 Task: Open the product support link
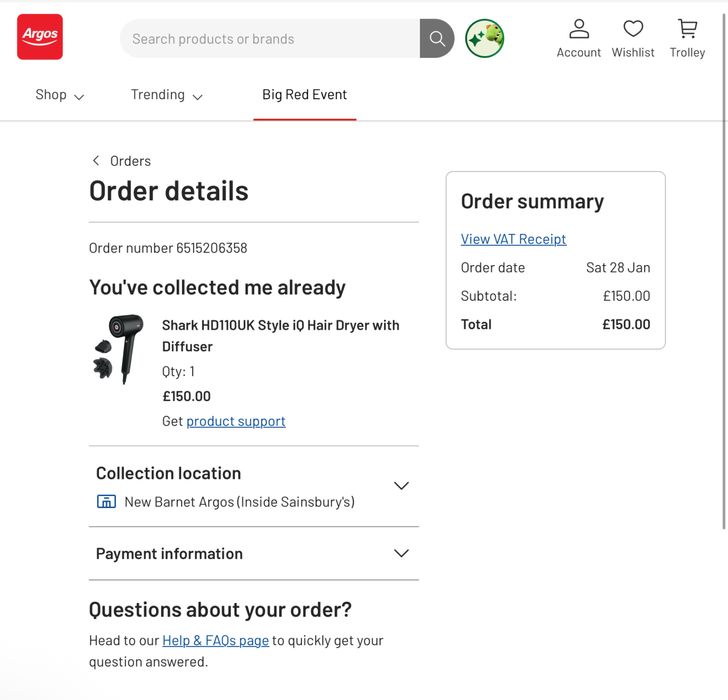tap(236, 421)
